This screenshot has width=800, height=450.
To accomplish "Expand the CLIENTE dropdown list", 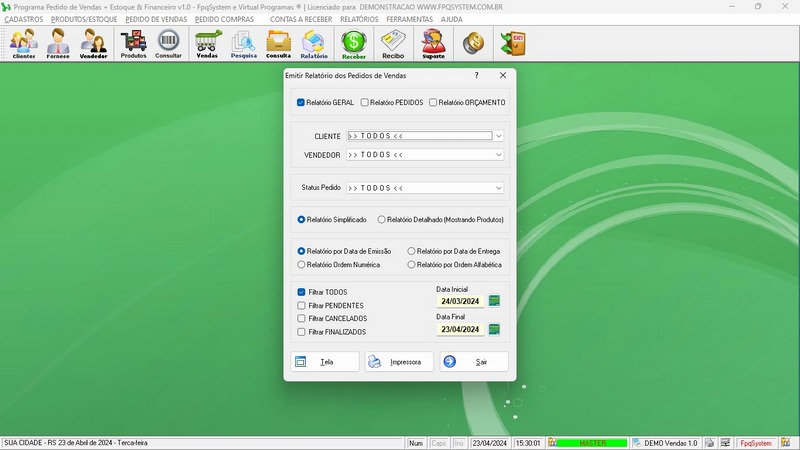I will pyautogui.click(x=498, y=135).
